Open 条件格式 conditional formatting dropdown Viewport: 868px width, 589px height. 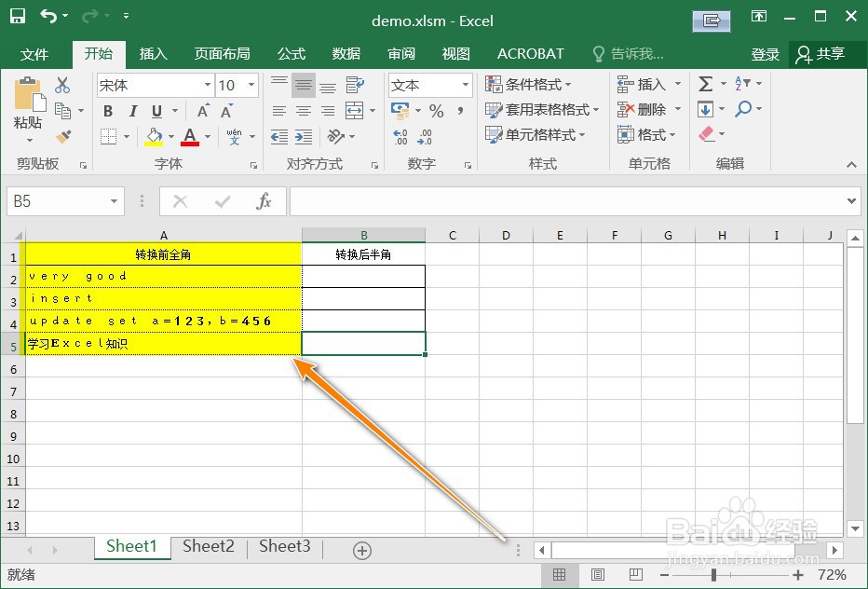[x=528, y=84]
